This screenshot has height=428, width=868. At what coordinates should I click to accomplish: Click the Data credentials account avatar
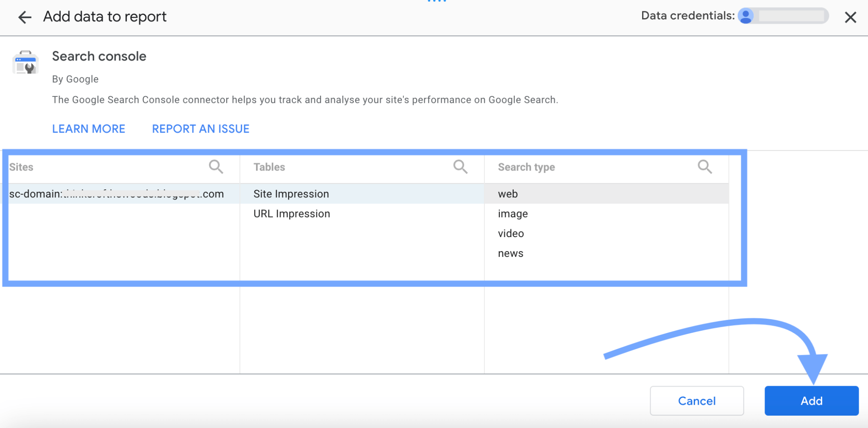pos(747,16)
